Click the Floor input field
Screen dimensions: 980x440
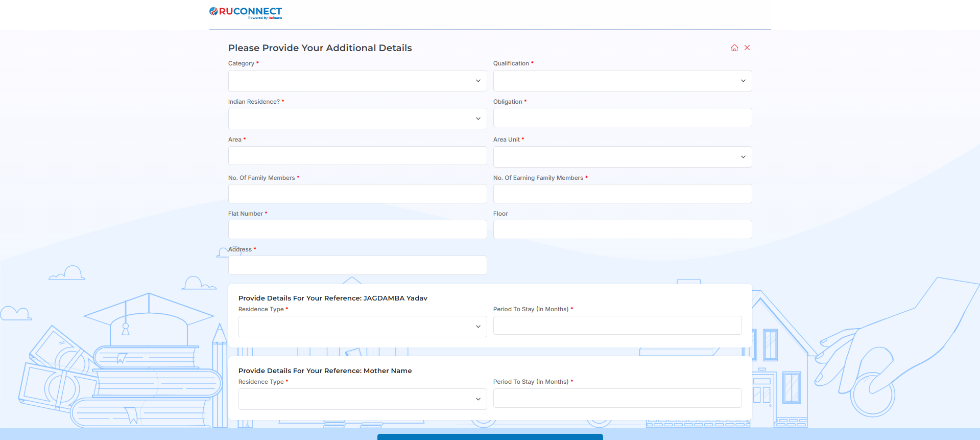point(622,229)
